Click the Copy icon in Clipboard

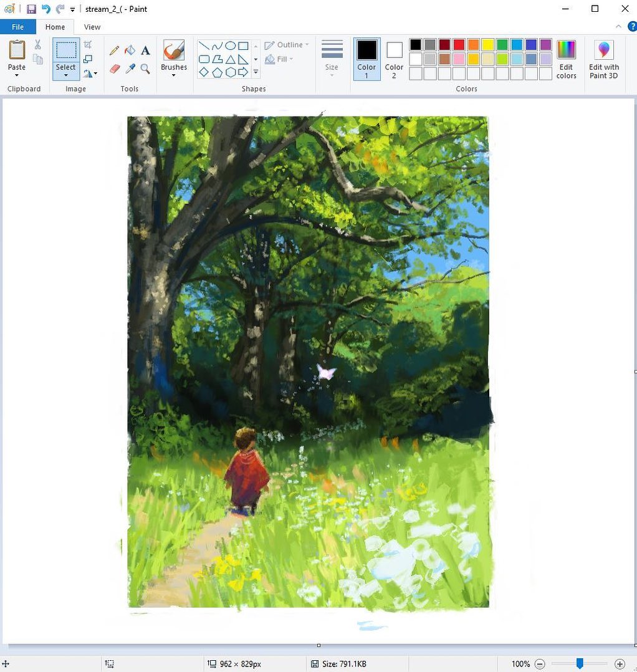(x=37, y=59)
